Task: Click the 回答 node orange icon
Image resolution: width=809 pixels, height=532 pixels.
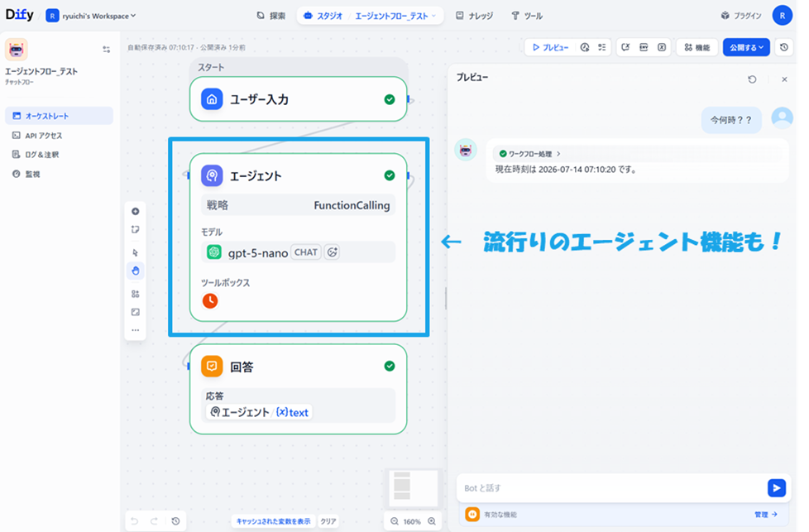Action: tap(212, 367)
